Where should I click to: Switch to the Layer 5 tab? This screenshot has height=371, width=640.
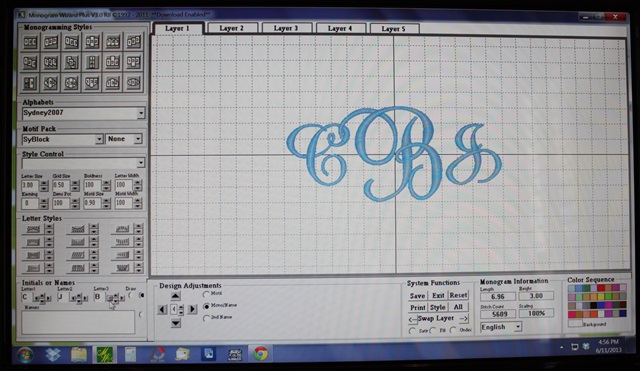394,29
